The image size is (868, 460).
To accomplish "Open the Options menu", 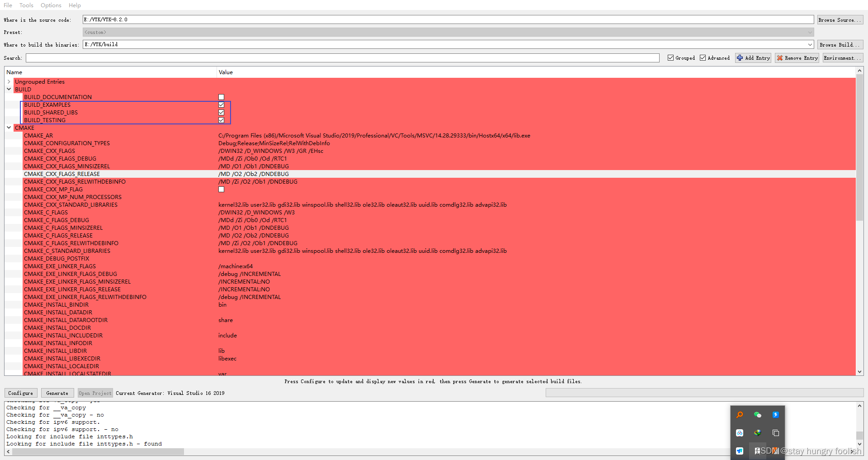I will pos(51,5).
